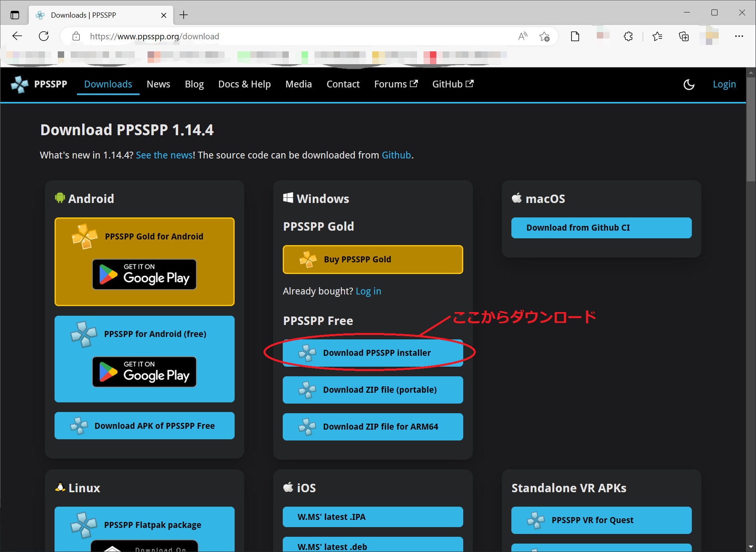The height and width of the screenshot is (552, 756).
Task: Click the 'Log in' link under Already bought
Action: click(368, 291)
